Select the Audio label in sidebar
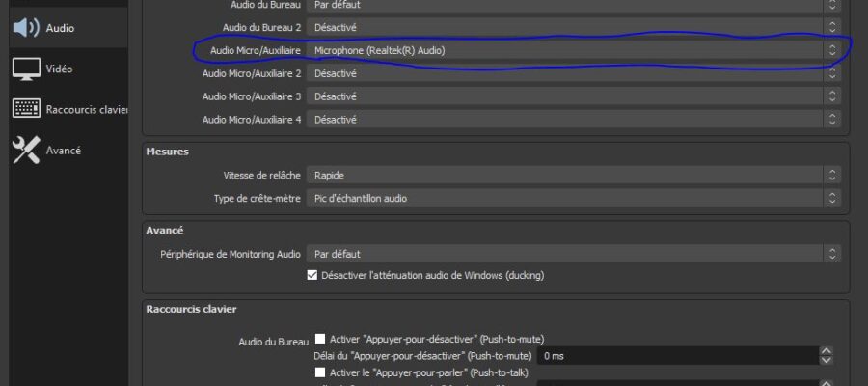The image size is (868, 386). pyautogui.click(x=60, y=28)
